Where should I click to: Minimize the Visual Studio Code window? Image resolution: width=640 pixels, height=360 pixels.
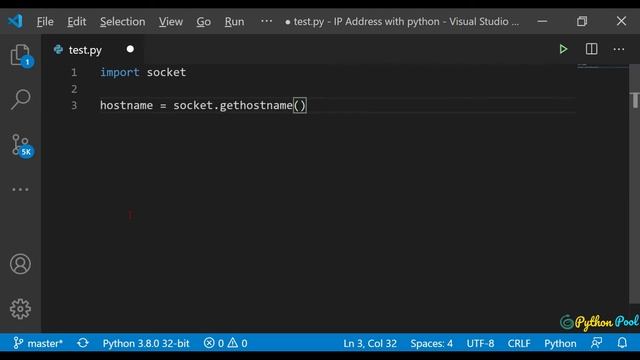[542, 21]
